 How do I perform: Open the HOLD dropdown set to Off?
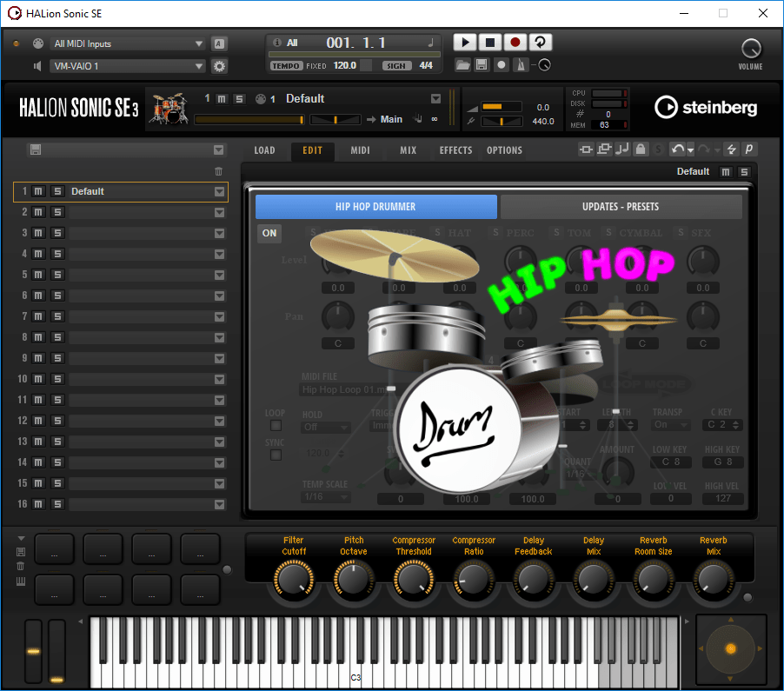tap(326, 428)
